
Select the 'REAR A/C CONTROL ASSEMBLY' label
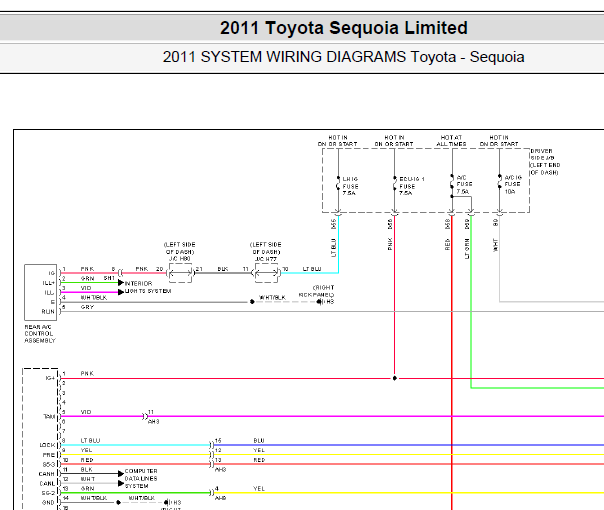[x=40, y=334]
